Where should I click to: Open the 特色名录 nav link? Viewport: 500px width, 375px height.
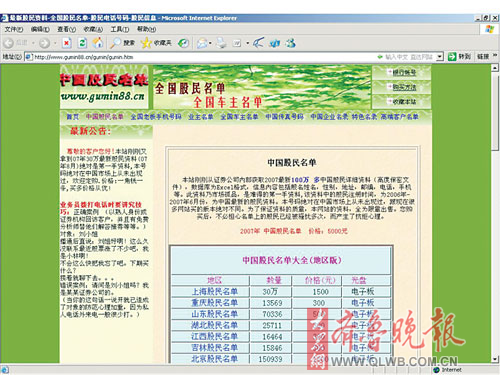tap(364, 117)
